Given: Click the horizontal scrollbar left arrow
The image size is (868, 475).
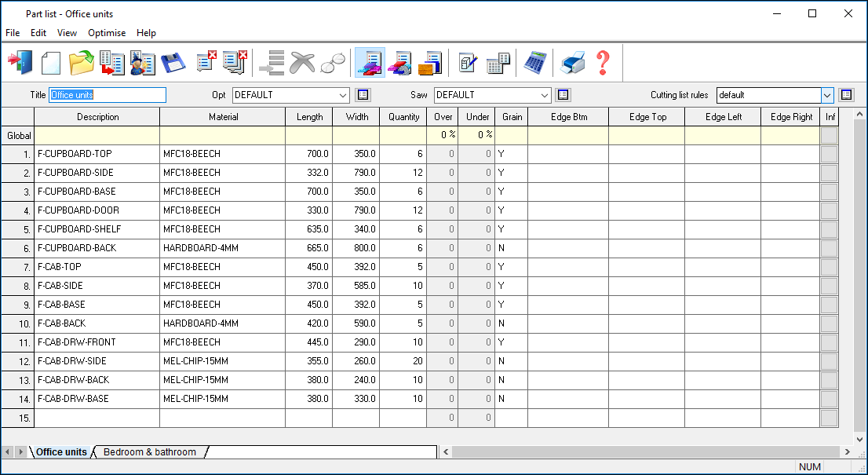Looking at the screenshot, I should pos(447,451).
